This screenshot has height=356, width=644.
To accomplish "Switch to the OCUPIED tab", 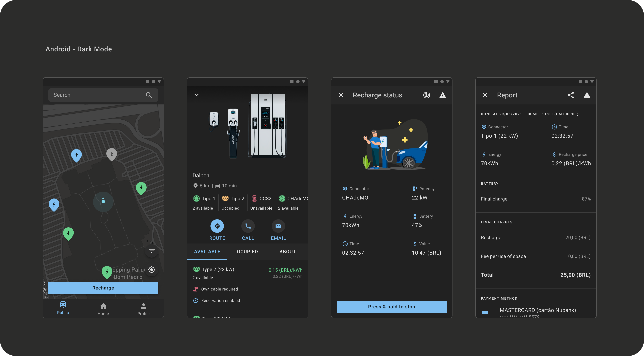I will coord(247,252).
